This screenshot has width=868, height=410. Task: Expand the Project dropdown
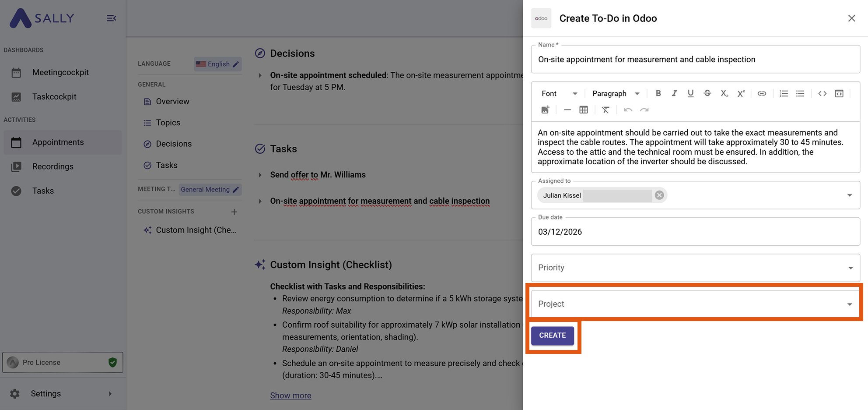pyautogui.click(x=850, y=303)
